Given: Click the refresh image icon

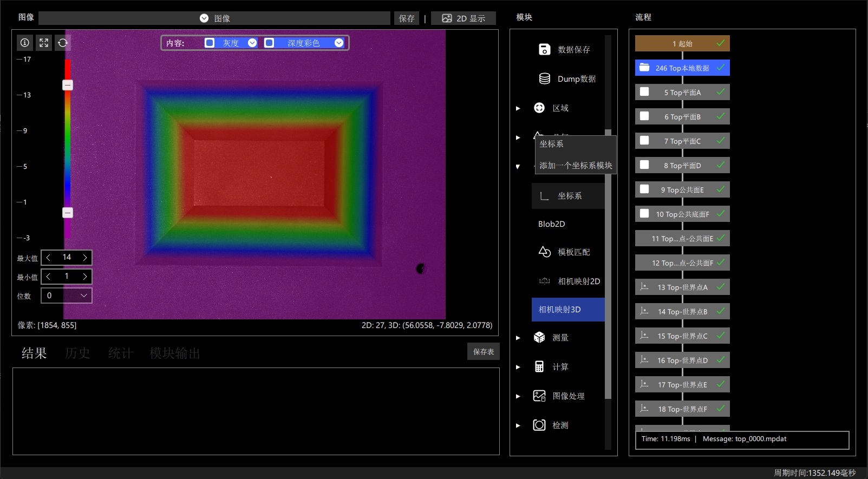Looking at the screenshot, I should (63, 43).
